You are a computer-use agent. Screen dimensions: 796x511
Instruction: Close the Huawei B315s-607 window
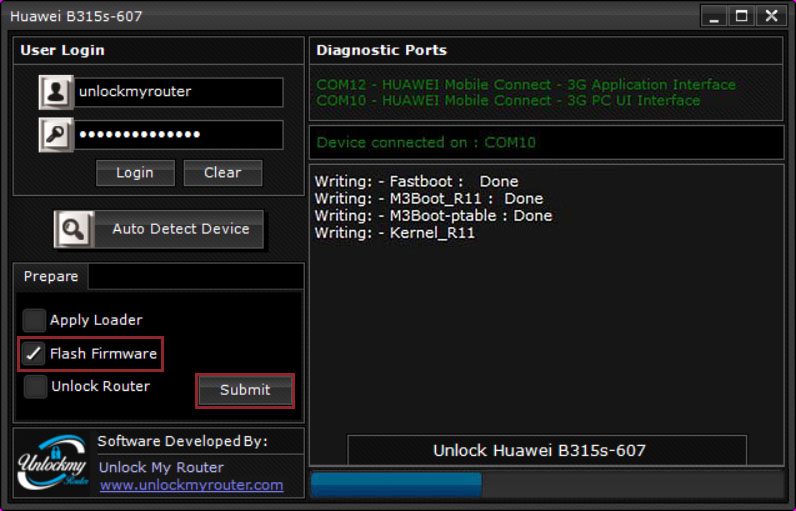771,16
